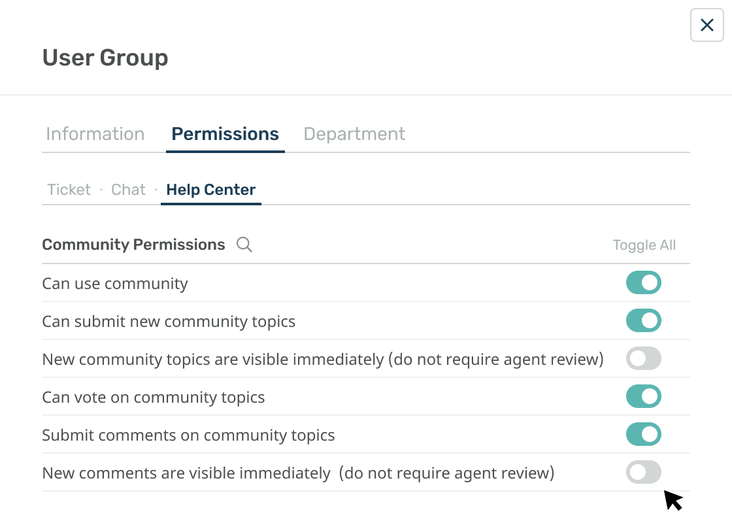The height and width of the screenshot is (527, 732).
Task: Click the "Can vote on community topics" label
Action: click(153, 398)
